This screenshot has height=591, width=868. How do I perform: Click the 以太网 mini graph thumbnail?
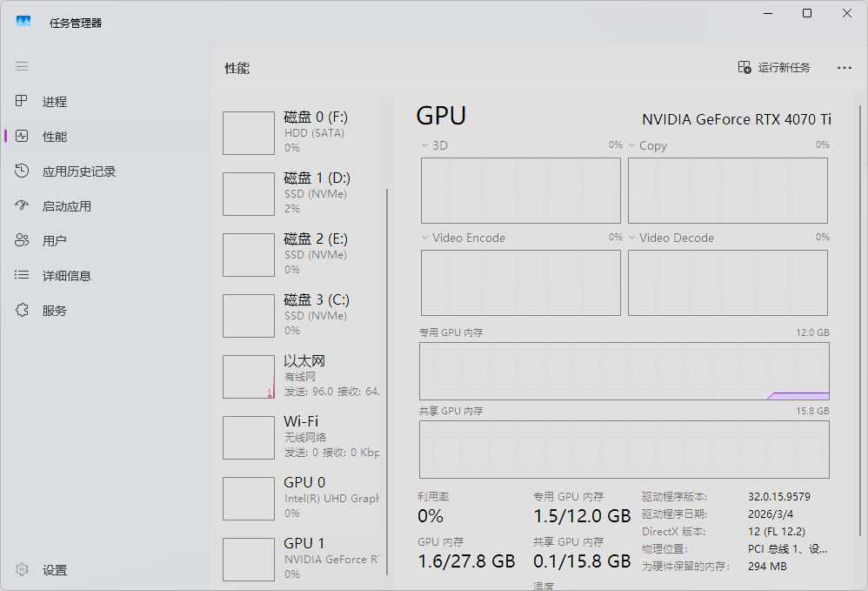pos(249,377)
